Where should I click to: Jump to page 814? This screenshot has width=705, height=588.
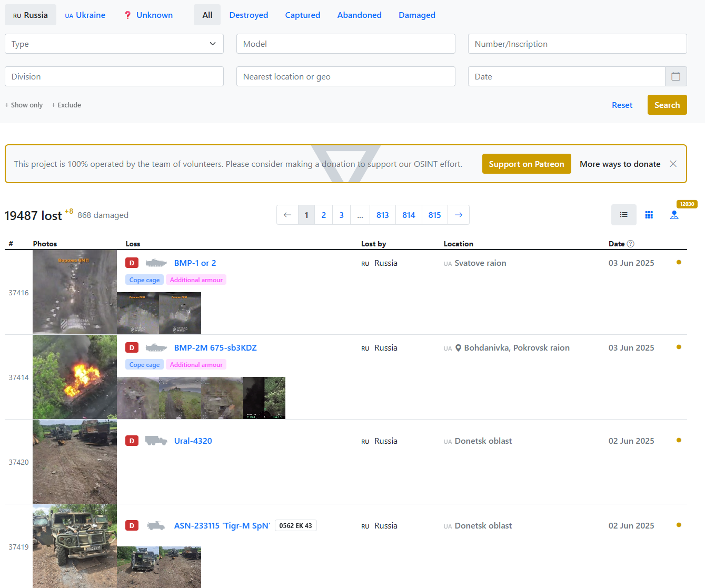[409, 215]
